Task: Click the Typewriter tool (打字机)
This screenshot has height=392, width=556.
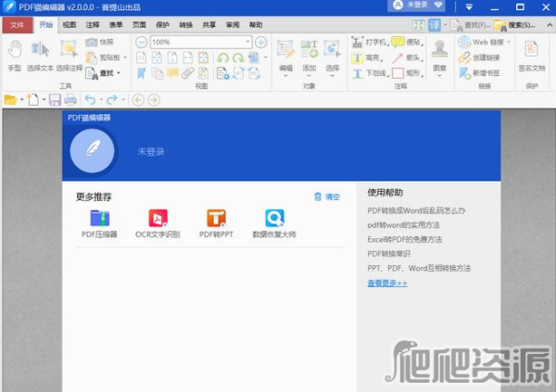Action: click(370, 43)
